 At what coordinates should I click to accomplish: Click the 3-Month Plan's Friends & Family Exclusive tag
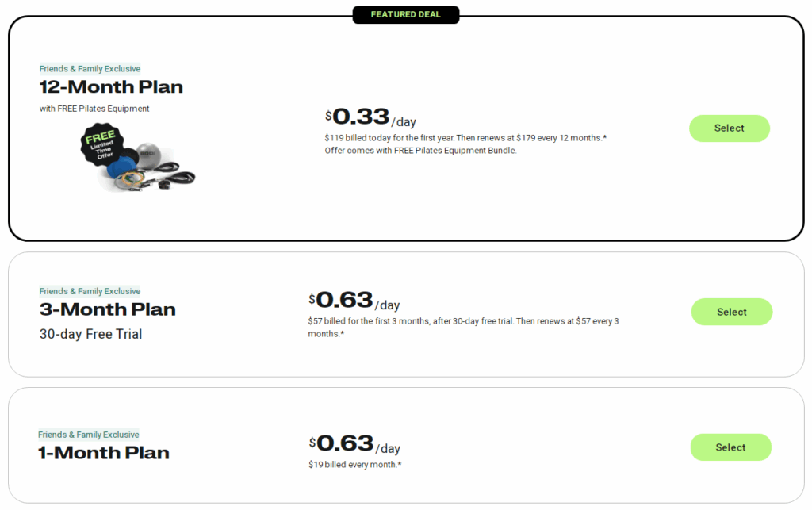point(90,291)
